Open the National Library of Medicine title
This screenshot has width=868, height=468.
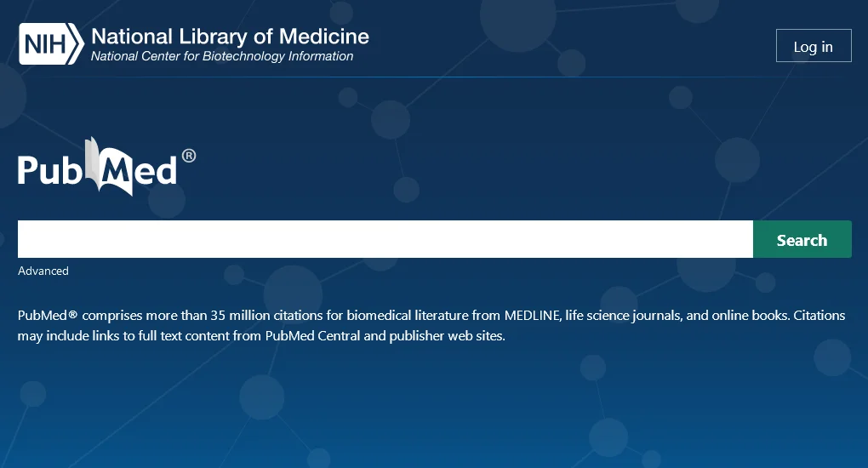pos(230,37)
